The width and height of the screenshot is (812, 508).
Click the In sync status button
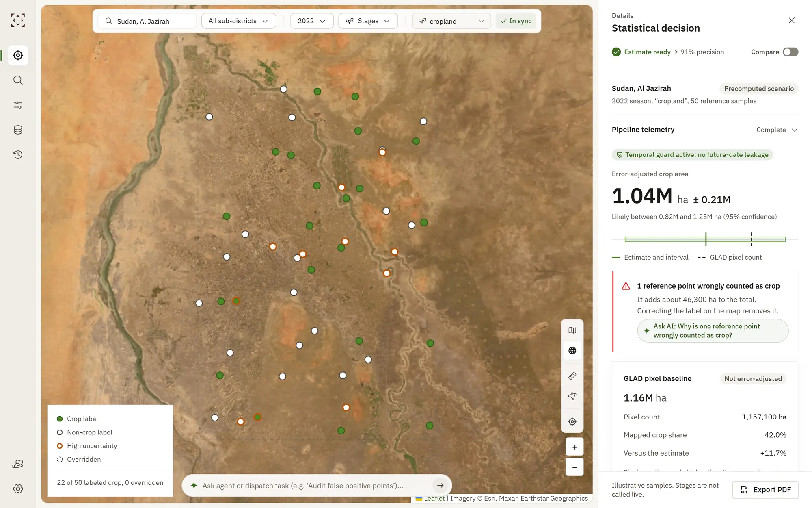(516, 21)
